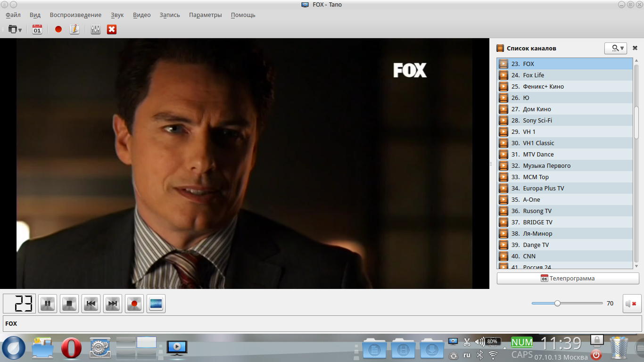Adjust the volume slider

coord(567,304)
